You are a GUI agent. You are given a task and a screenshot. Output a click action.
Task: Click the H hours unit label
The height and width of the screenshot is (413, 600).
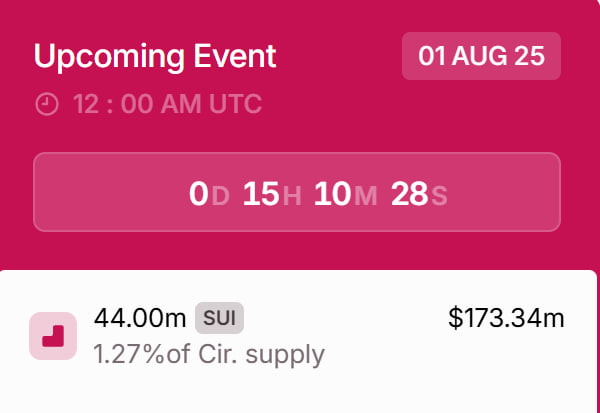coord(292,196)
